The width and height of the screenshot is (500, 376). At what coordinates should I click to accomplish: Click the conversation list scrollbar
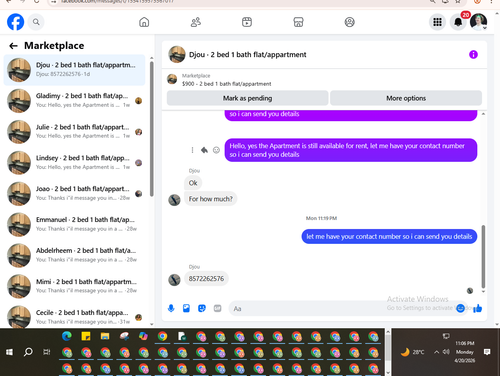152,129
